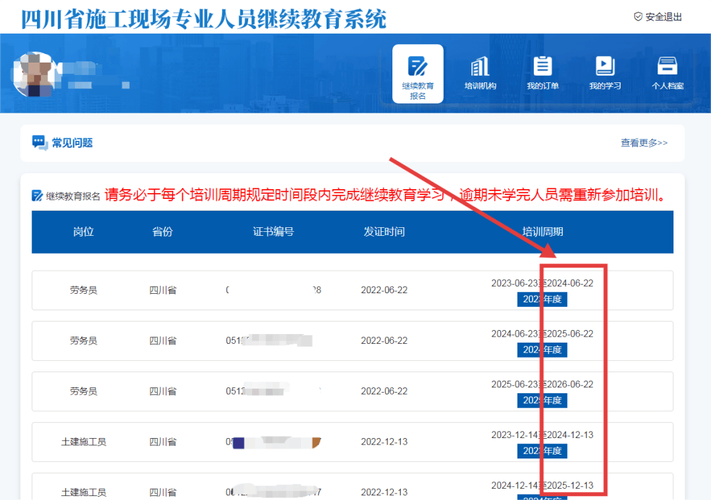The height and width of the screenshot is (500, 711).
Task: Click period 2025-06-23至2026-06-22
Action: [x=542, y=384]
